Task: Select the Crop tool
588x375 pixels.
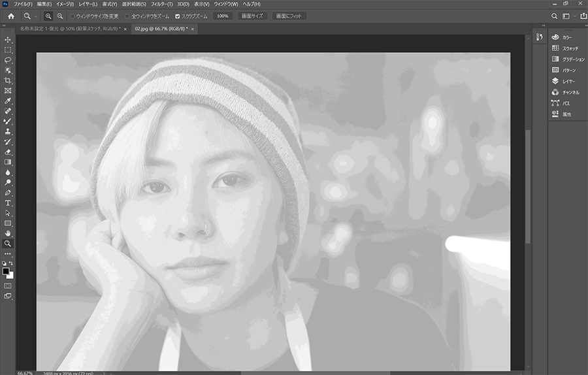Action: pyautogui.click(x=8, y=80)
